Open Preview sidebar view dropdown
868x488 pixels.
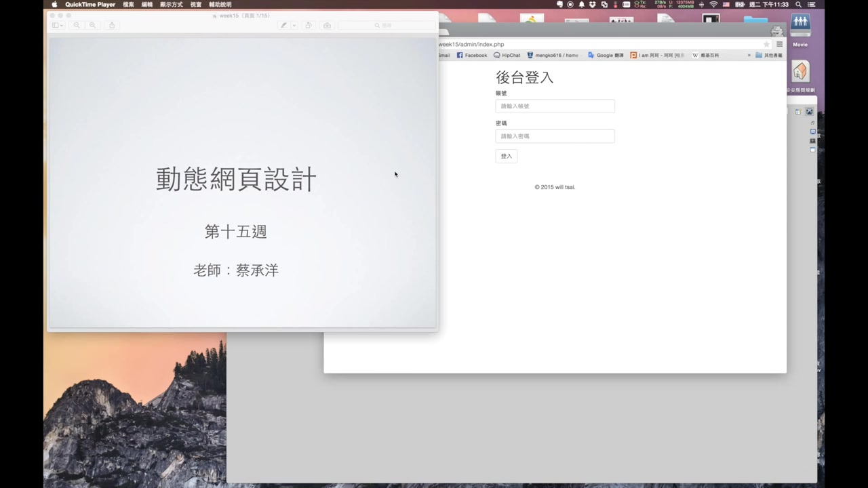coord(58,25)
